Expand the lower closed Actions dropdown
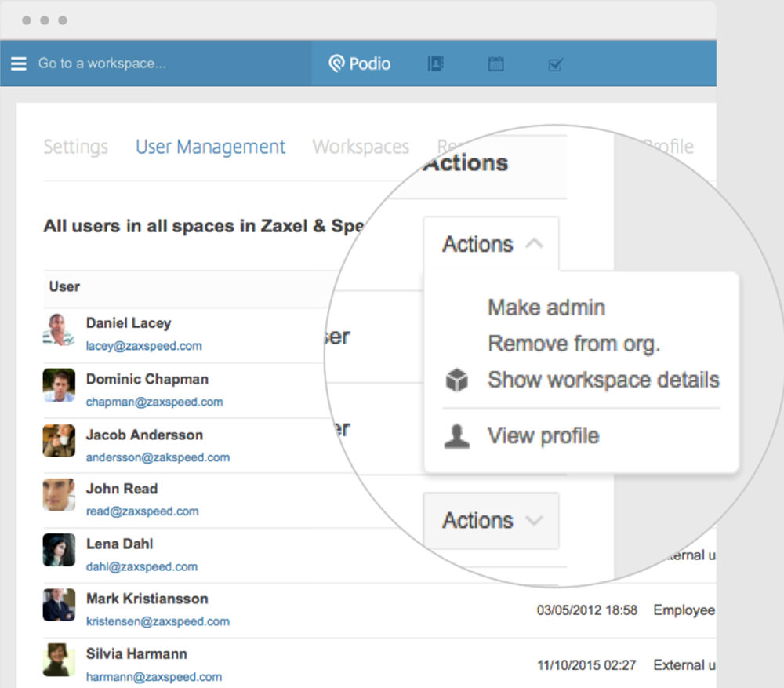Screen dimensions: 784x688 click(491, 520)
